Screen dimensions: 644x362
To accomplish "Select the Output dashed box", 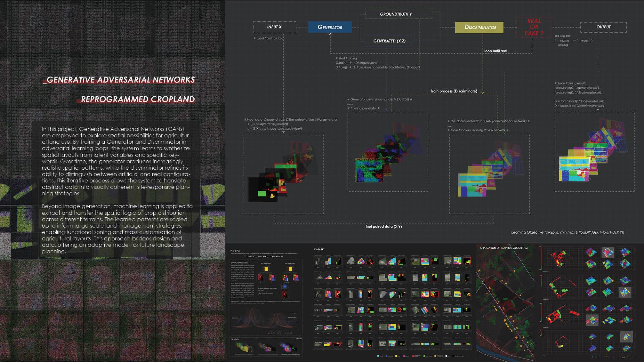I will [x=603, y=27].
